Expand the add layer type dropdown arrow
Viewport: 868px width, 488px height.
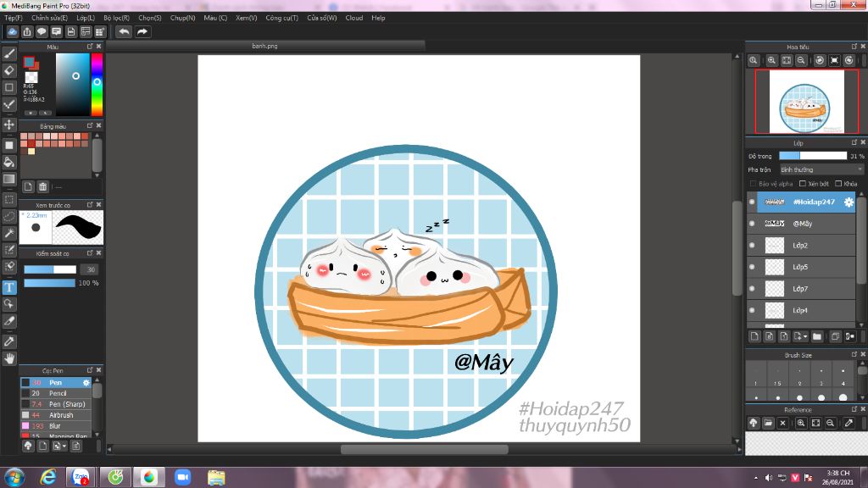pos(805,336)
